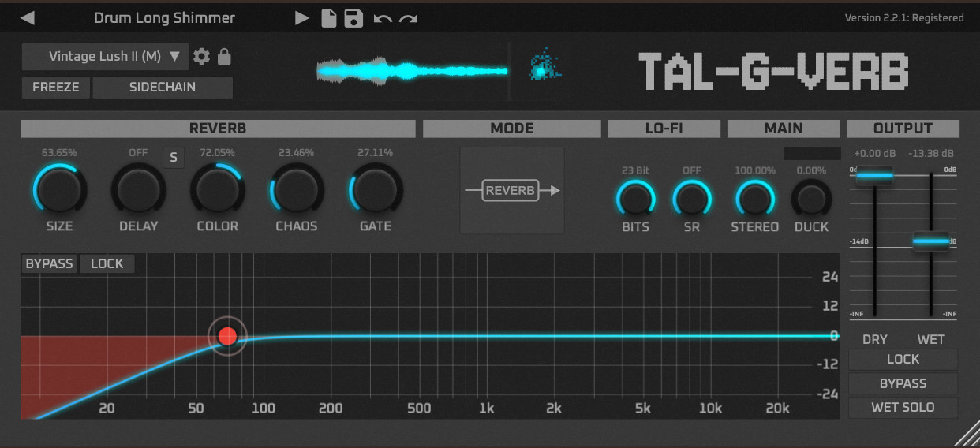Enable the FREEZE button
This screenshot has width=980, height=448.
(56, 87)
